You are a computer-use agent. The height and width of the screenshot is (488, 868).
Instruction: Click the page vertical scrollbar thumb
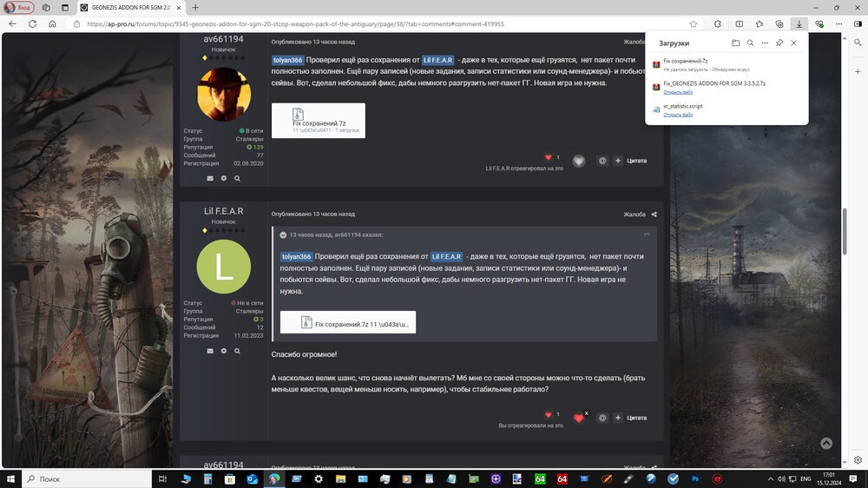(845, 232)
